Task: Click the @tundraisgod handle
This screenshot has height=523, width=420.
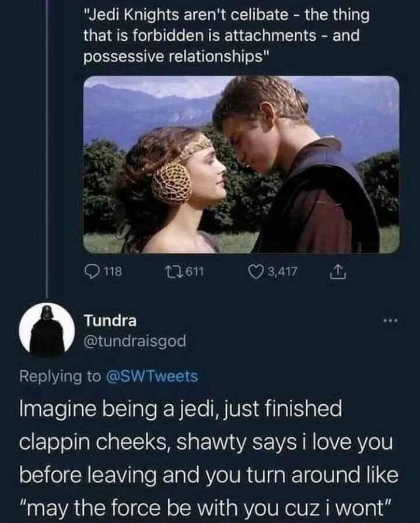Action: point(135,342)
